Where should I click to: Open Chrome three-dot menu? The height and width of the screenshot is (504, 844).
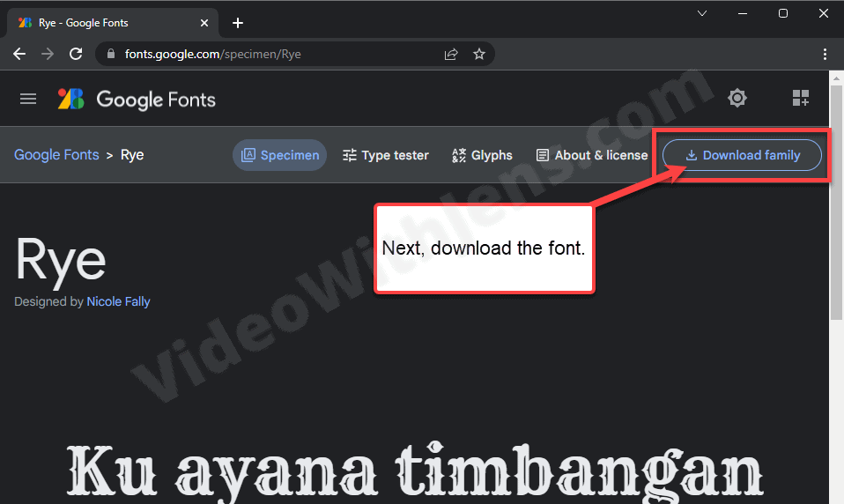(x=825, y=54)
